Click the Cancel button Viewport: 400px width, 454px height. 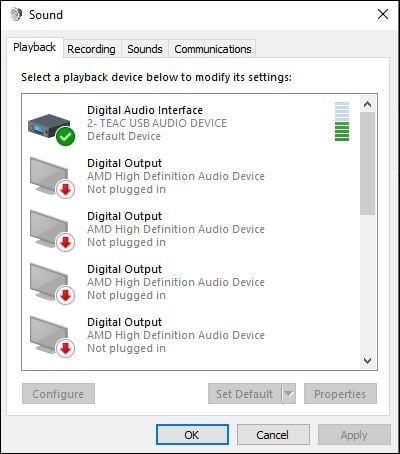click(273, 435)
